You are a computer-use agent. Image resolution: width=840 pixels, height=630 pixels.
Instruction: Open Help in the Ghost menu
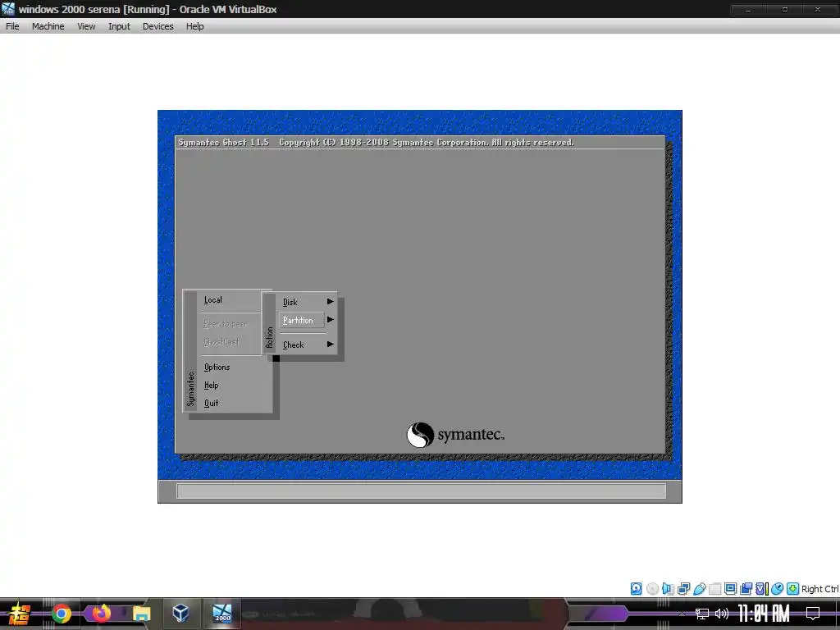[x=211, y=386]
